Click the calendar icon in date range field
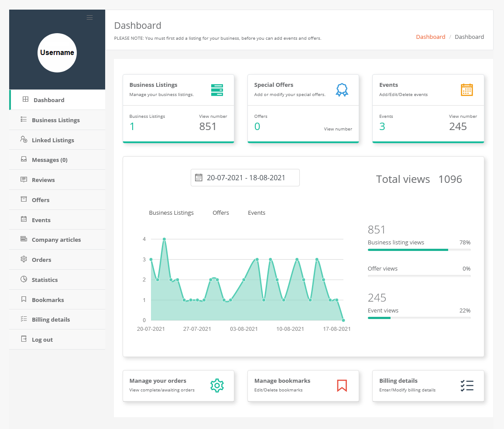504x429 pixels. tap(199, 178)
